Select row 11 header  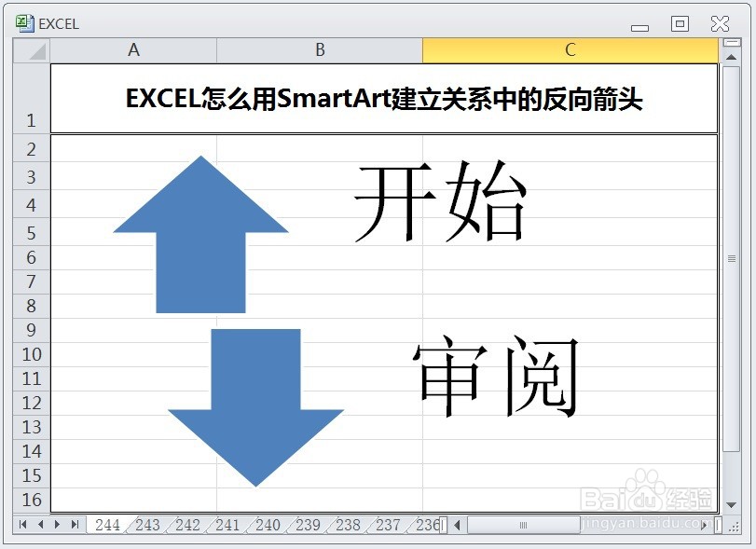pyautogui.click(x=32, y=378)
